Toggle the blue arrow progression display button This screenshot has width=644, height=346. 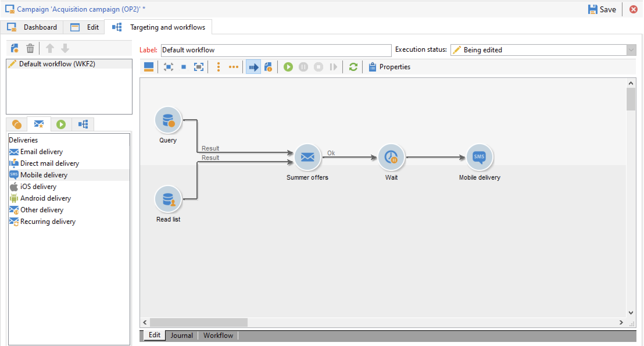pyautogui.click(x=253, y=67)
